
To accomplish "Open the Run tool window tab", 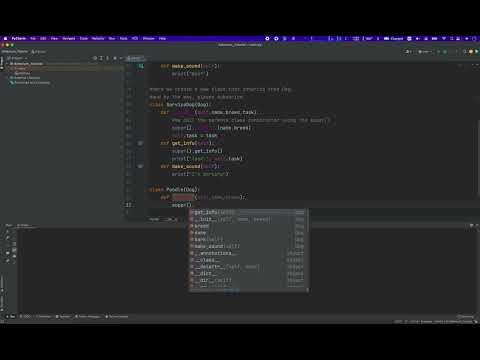I will [11, 316].
